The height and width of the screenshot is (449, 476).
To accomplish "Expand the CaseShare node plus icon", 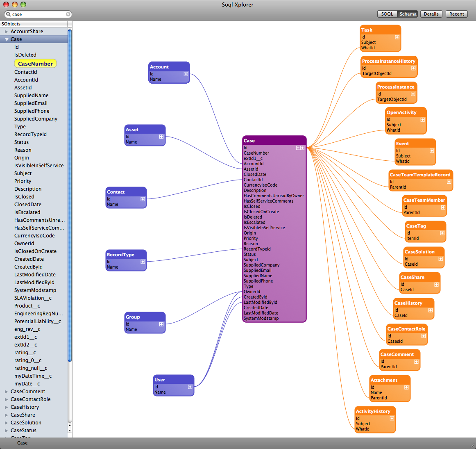I will tap(437, 285).
